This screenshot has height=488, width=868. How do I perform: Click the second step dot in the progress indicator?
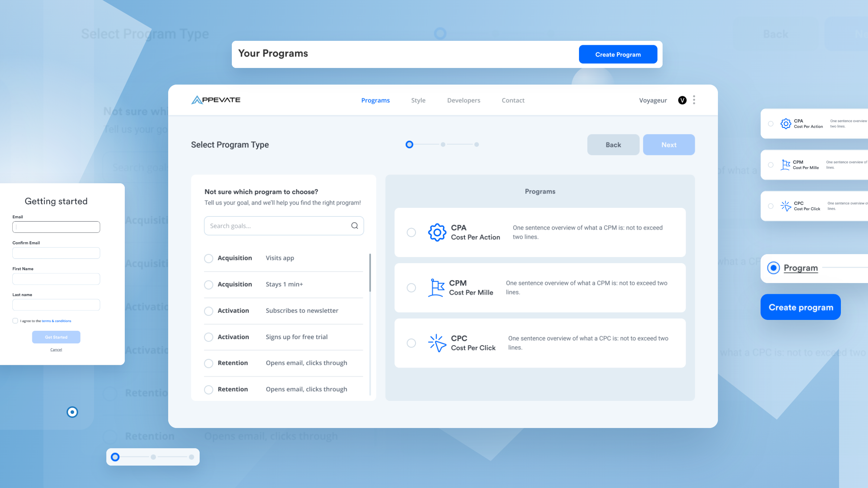tap(443, 145)
